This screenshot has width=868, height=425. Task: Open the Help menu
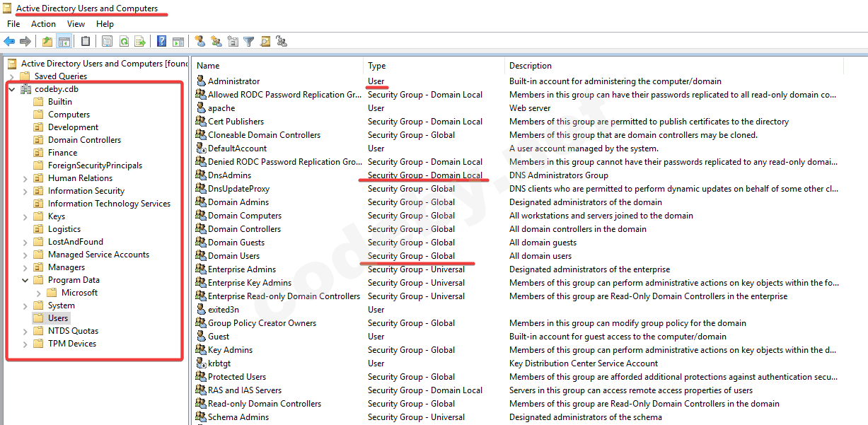click(x=105, y=24)
